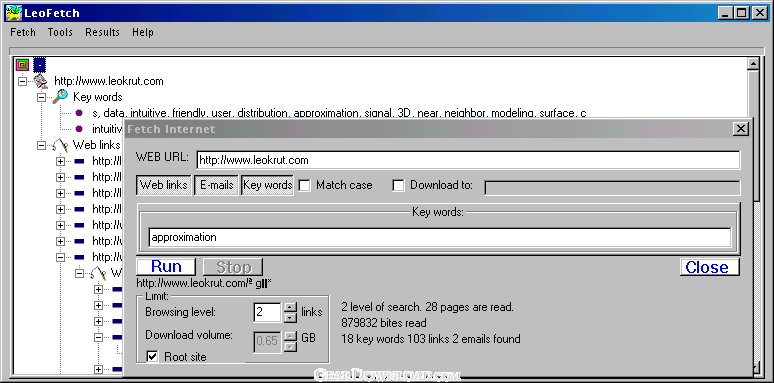The height and width of the screenshot is (383, 774).
Task: Click the magnifier icon of Key words node
Action: coord(60,97)
